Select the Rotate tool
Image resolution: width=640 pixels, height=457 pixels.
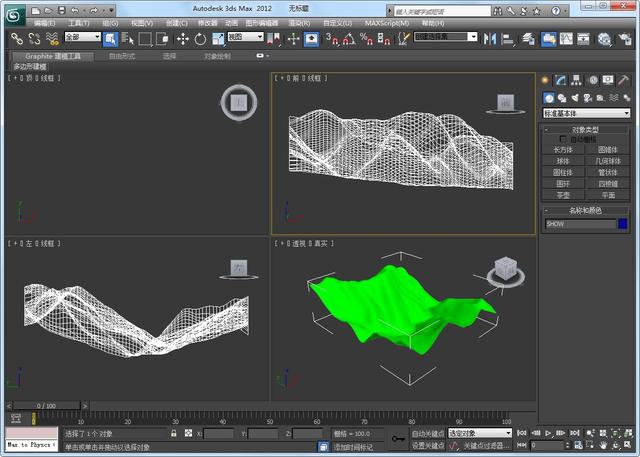200,39
